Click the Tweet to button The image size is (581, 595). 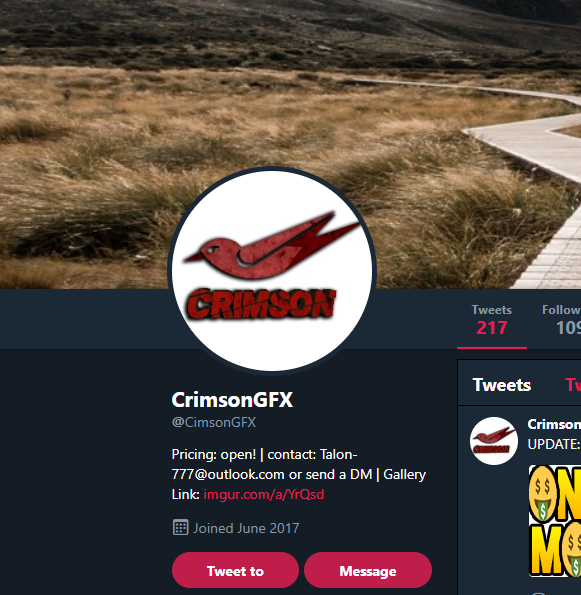coord(235,570)
